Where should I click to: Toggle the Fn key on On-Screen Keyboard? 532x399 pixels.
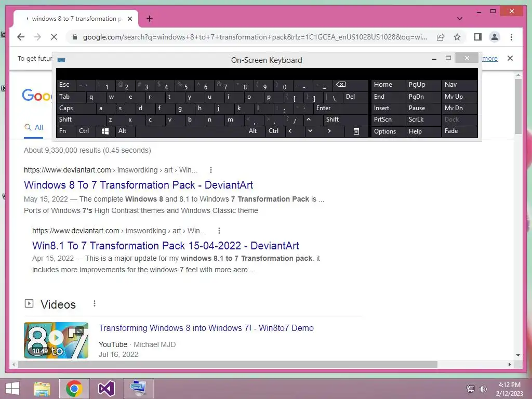66,131
